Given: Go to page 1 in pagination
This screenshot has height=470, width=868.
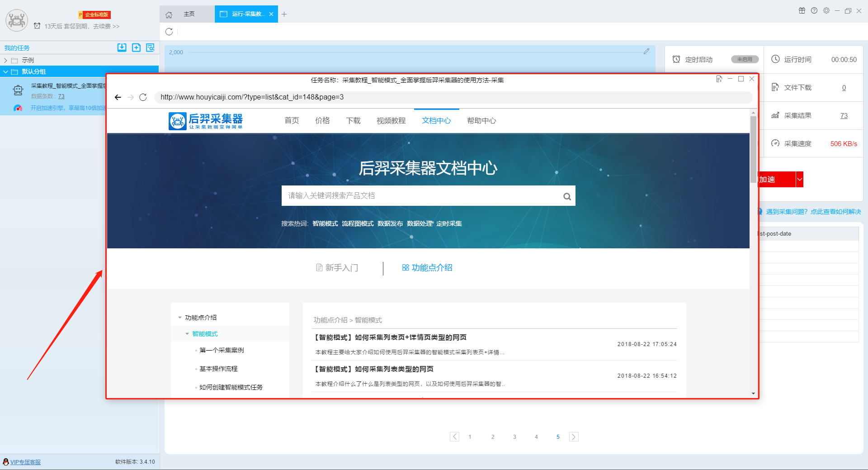Looking at the screenshot, I should click(470, 437).
